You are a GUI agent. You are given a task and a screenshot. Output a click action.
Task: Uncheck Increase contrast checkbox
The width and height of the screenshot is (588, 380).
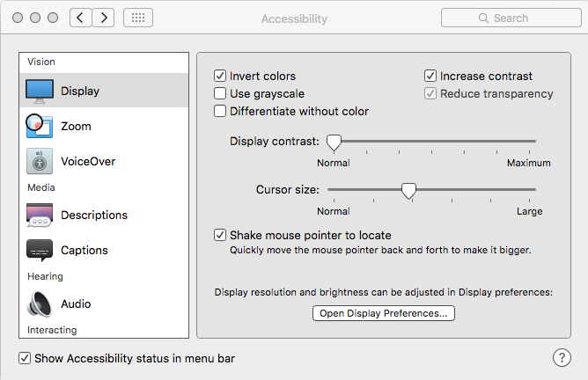point(430,77)
